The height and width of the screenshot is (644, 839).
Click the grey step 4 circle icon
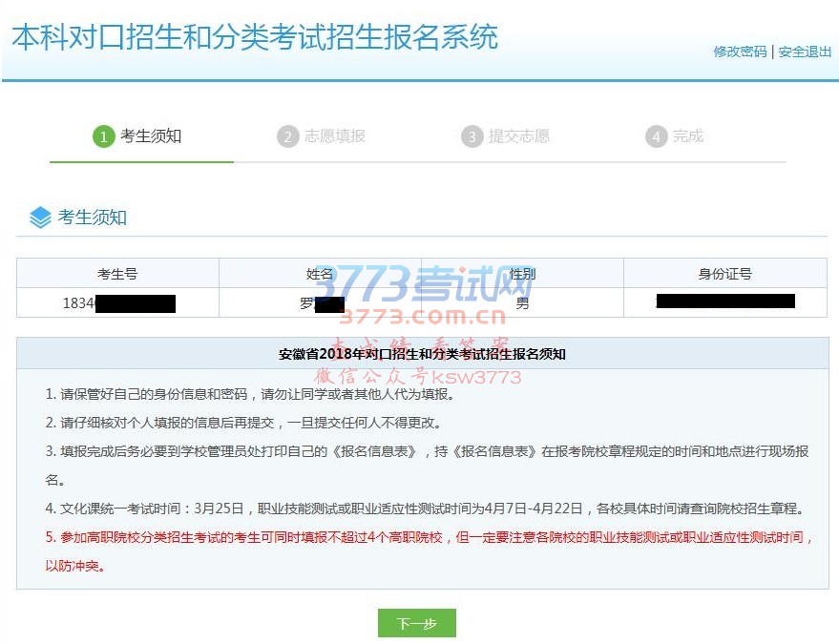[656, 136]
